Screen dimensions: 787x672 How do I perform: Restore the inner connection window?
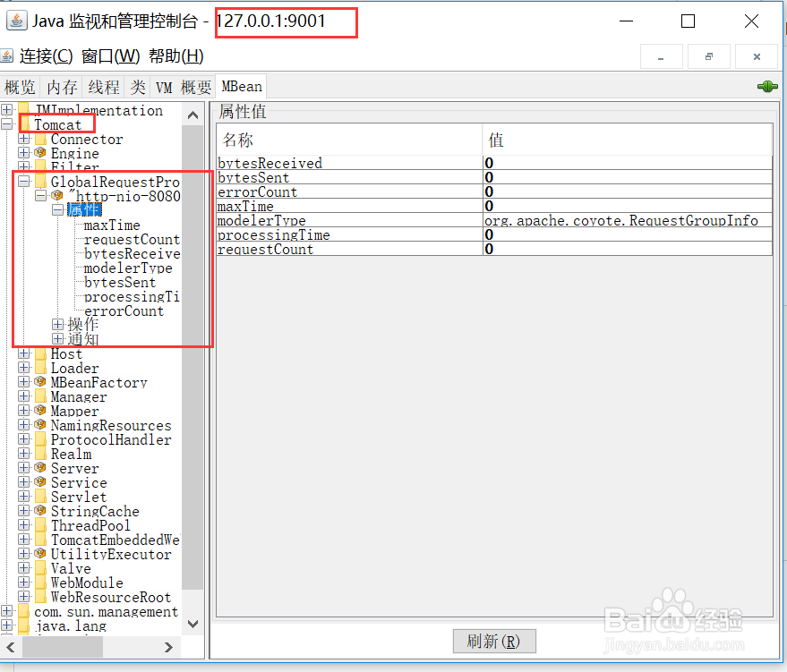[709, 56]
